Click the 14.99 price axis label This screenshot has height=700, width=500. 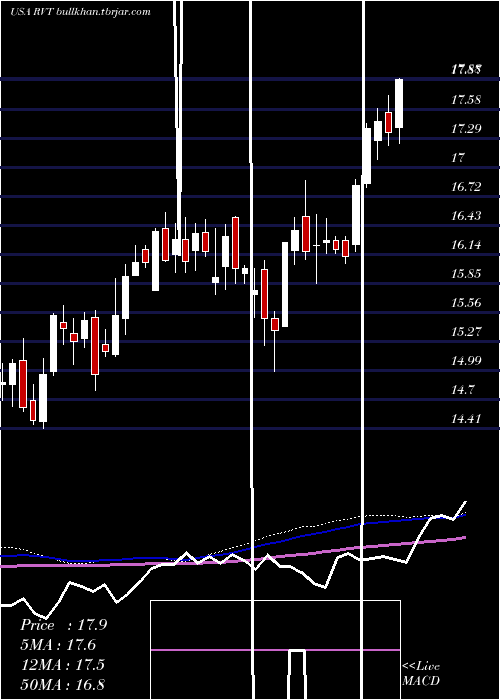click(x=466, y=361)
